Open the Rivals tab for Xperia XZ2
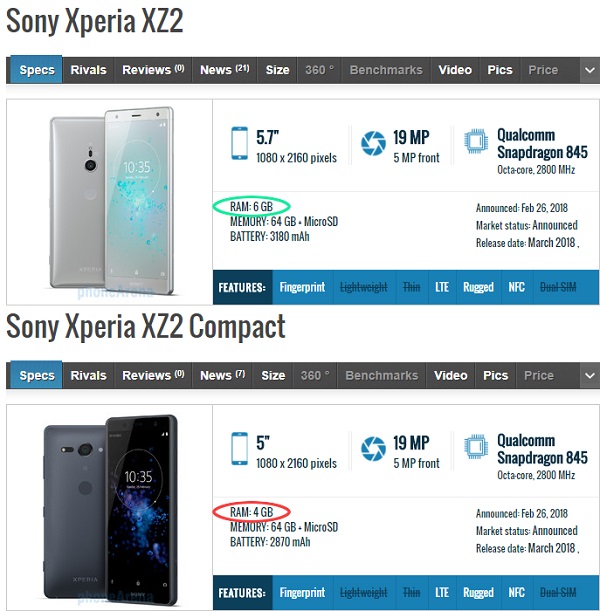 pos(88,70)
